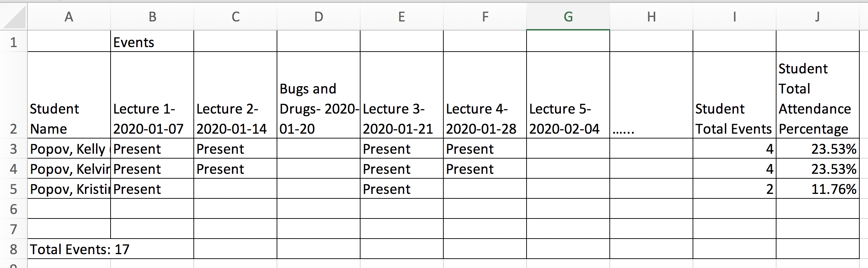Click the Select All corner triangle
This screenshot has height=268, width=868.
tap(15, 18)
